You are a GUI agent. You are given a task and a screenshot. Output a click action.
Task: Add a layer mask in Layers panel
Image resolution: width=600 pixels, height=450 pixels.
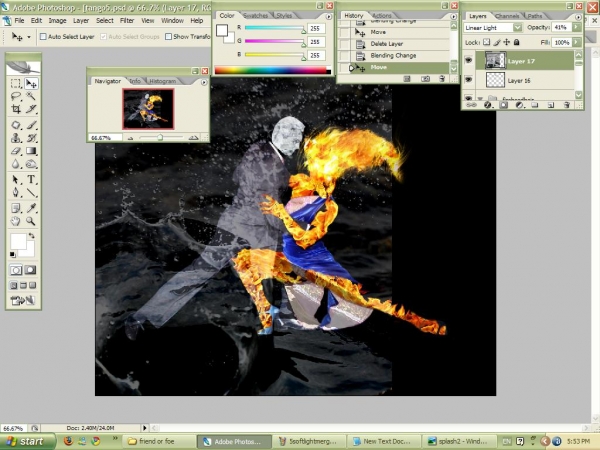click(x=504, y=105)
